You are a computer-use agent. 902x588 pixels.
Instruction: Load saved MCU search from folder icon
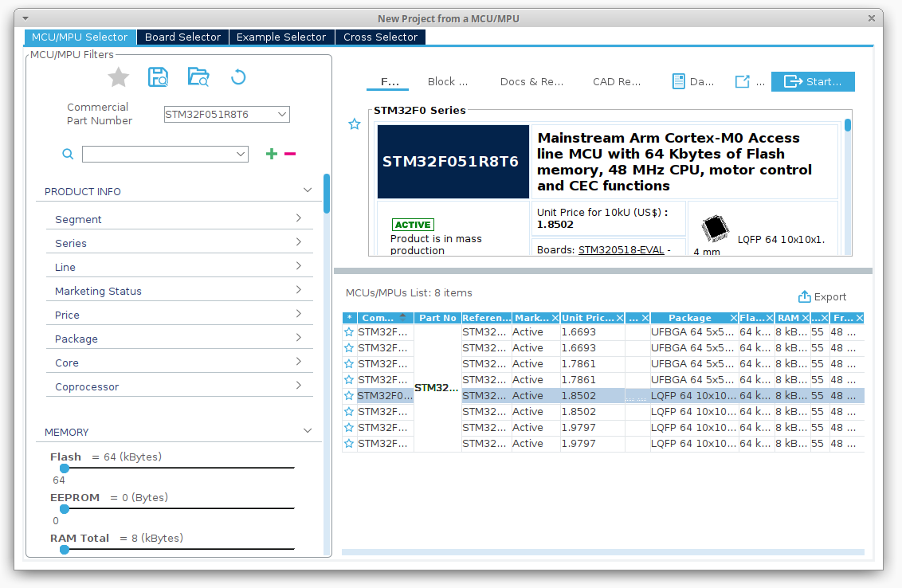(198, 77)
